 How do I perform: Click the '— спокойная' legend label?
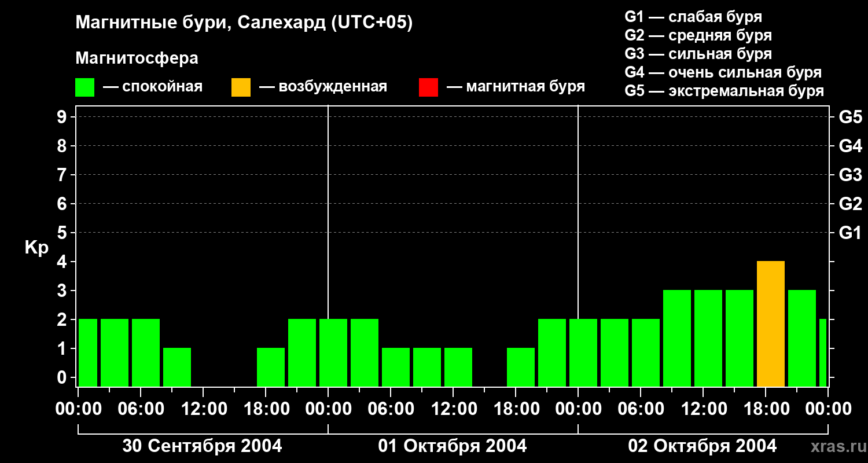tap(153, 87)
